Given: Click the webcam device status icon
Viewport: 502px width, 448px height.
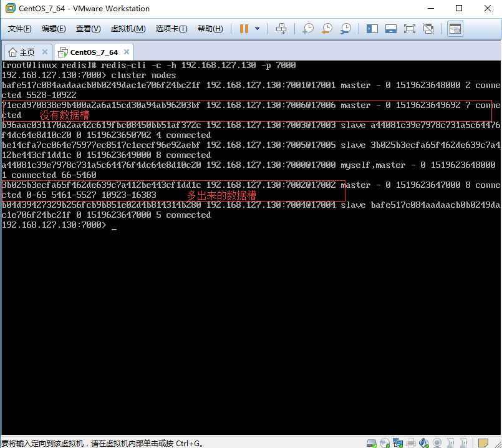Looking at the screenshot, I should pos(437,443).
